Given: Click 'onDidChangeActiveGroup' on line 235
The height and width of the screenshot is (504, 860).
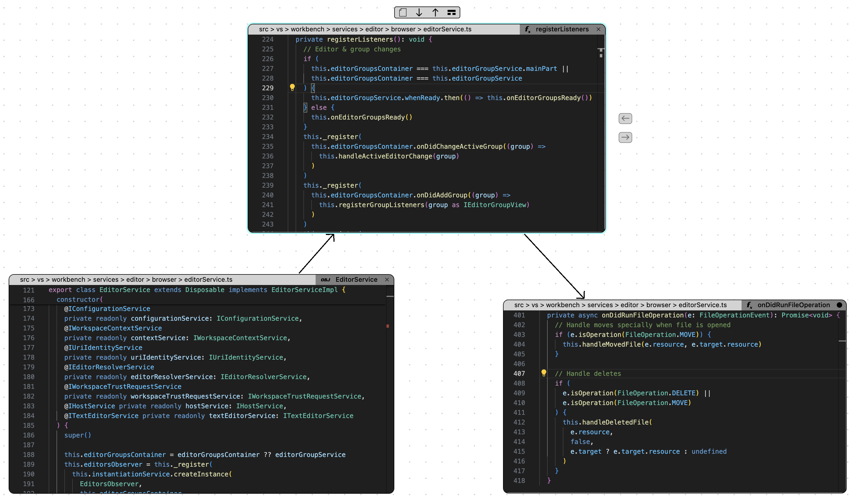Looking at the screenshot, I should 459,146.
